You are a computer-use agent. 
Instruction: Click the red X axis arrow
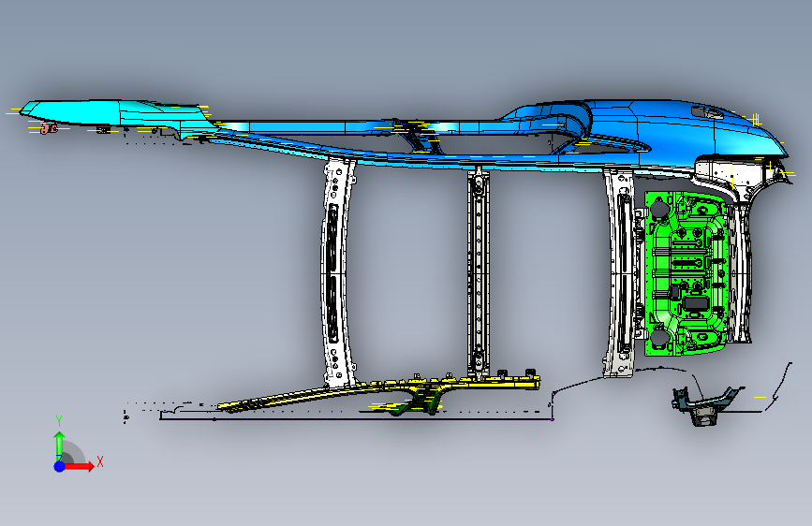click(x=79, y=466)
